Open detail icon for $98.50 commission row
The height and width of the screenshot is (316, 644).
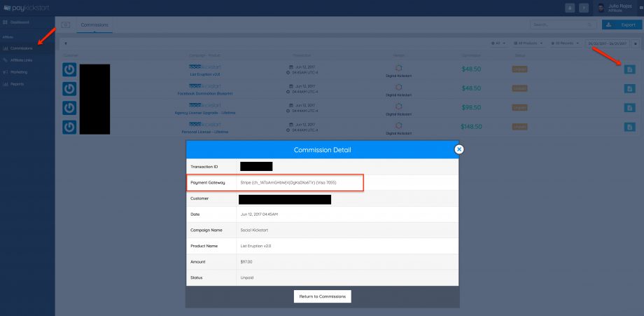[629, 107]
